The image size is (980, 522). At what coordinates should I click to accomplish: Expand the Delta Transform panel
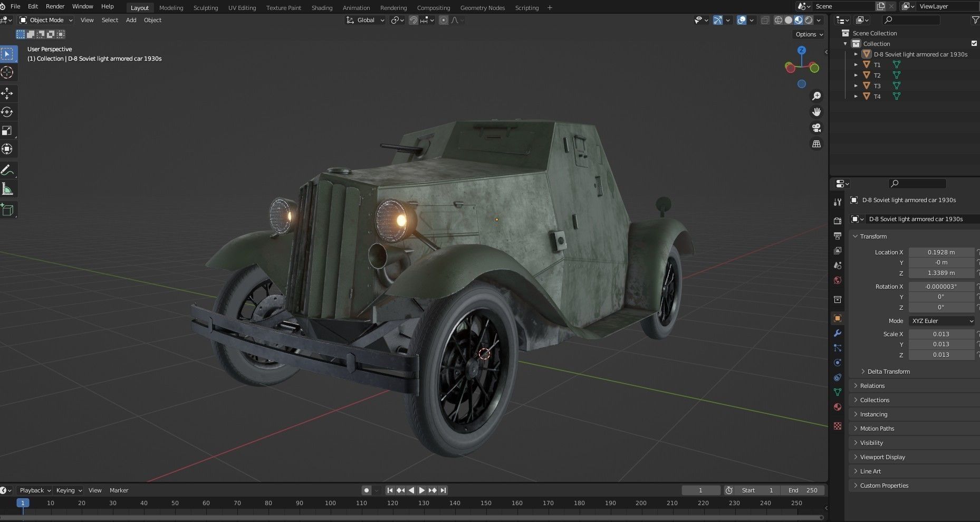coord(889,372)
